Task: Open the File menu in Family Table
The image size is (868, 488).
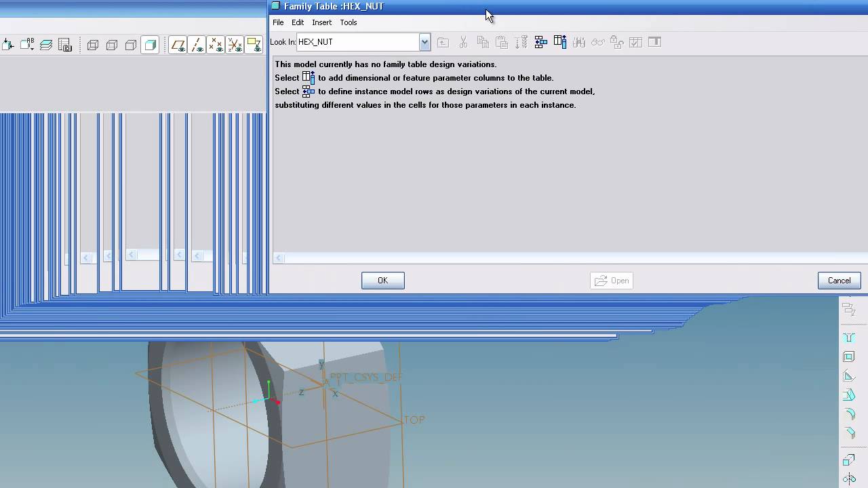Action: [x=278, y=22]
